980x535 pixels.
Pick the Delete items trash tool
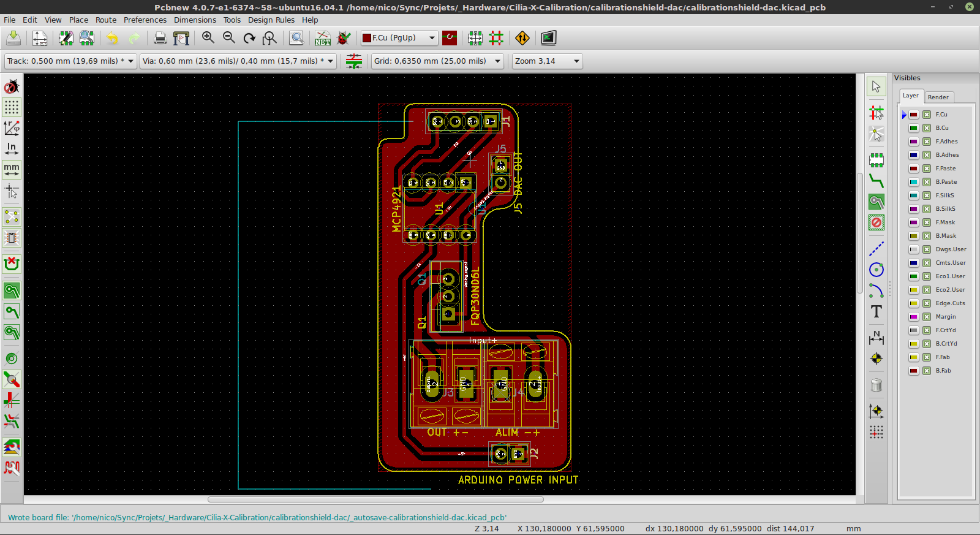coord(876,385)
